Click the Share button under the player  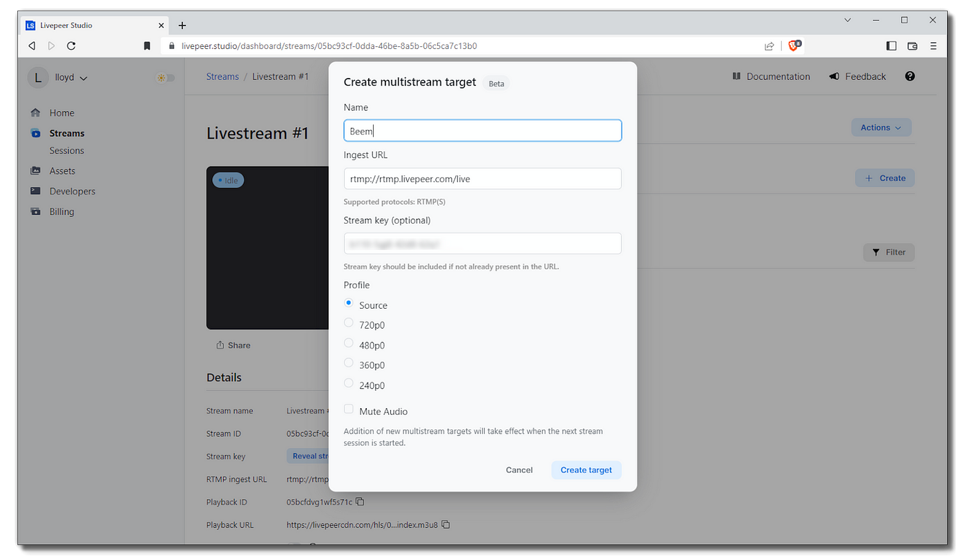pyautogui.click(x=233, y=345)
